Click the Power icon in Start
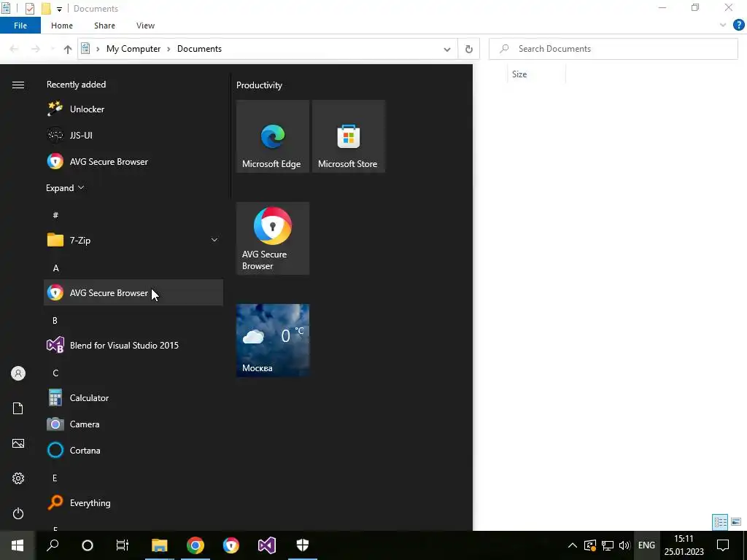The height and width of the screenshot is (560, 747). click(x=18, y=513)
